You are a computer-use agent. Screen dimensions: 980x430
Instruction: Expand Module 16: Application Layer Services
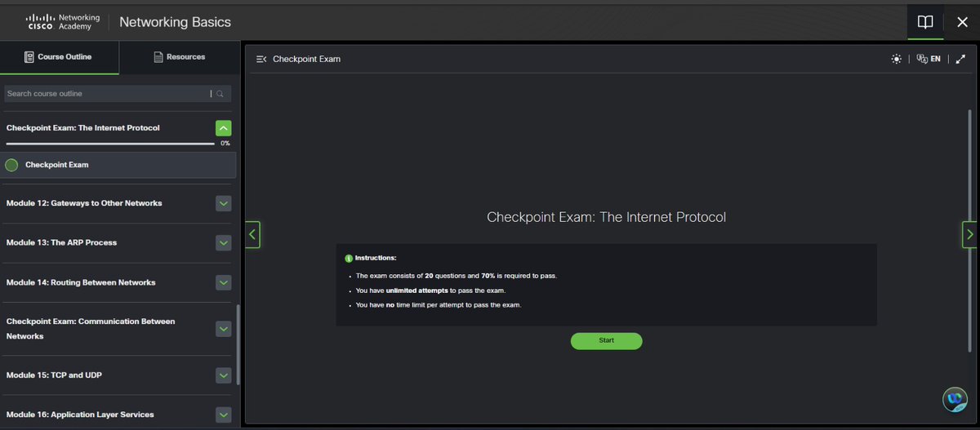[224, 414]
